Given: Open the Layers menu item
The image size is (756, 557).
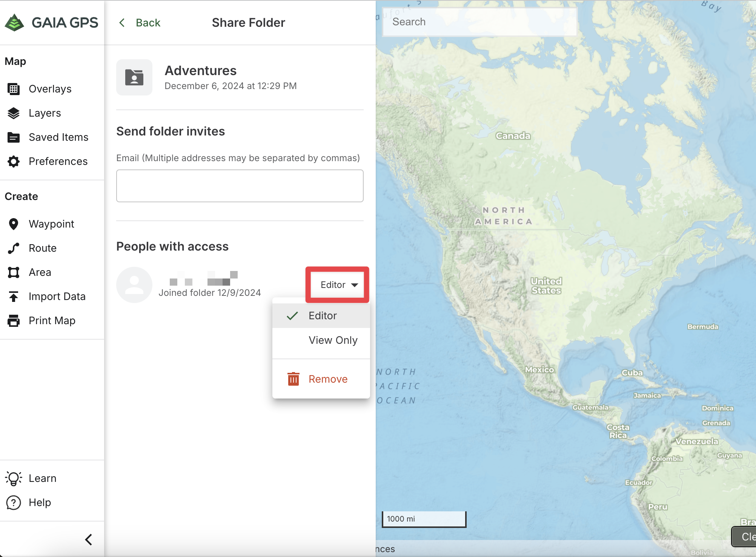Looking at the screenshot, I should [x=45, y=113].
